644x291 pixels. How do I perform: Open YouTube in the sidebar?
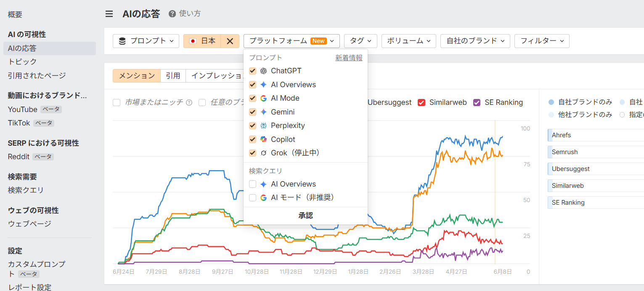[x=23, y=109]
